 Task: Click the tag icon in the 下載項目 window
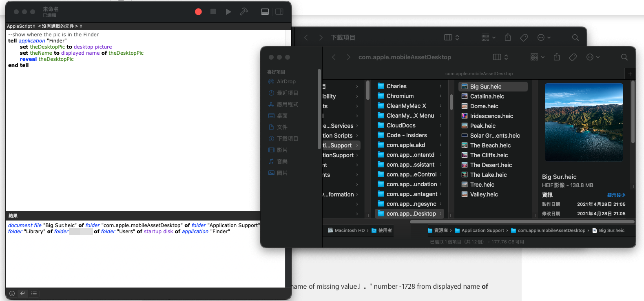524,38
